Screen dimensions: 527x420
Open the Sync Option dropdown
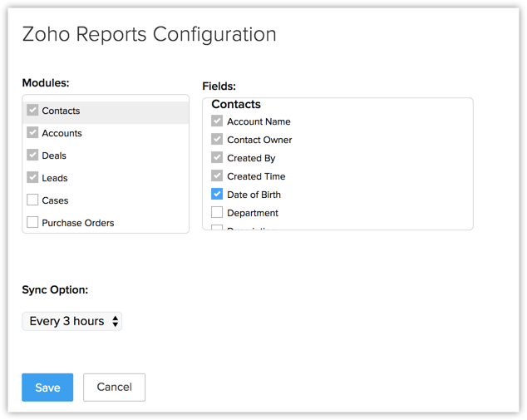tap(72, 321)
